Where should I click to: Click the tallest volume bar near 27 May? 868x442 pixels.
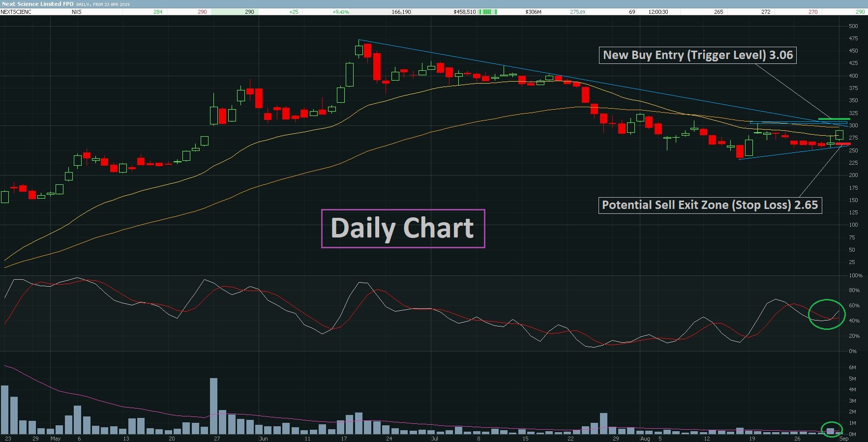[x=213, y=406]
